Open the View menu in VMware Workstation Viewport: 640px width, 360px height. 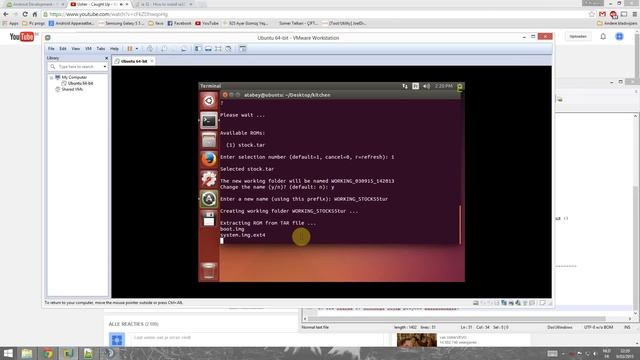coord(76,49)
